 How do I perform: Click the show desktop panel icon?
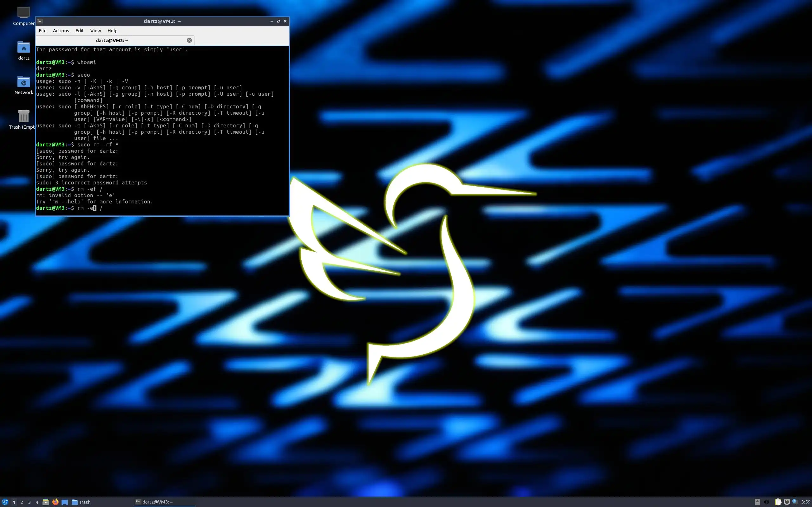(x=65, y=502)
